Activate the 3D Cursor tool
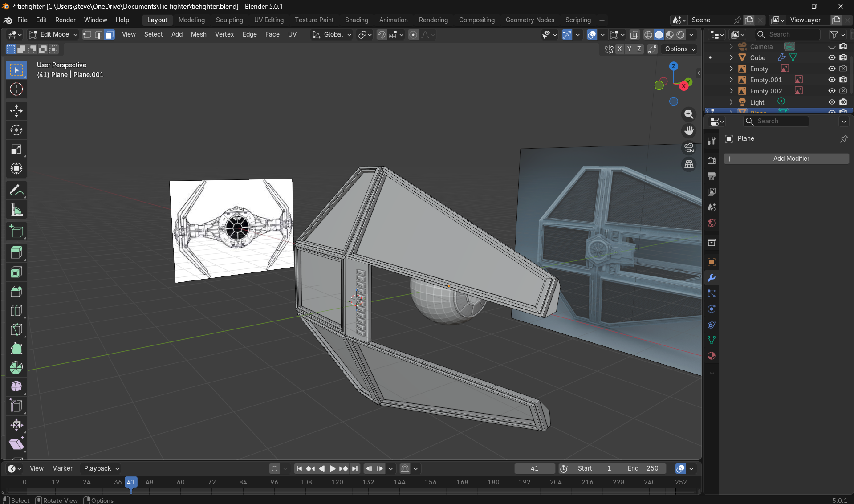 [x=16, y=89]
